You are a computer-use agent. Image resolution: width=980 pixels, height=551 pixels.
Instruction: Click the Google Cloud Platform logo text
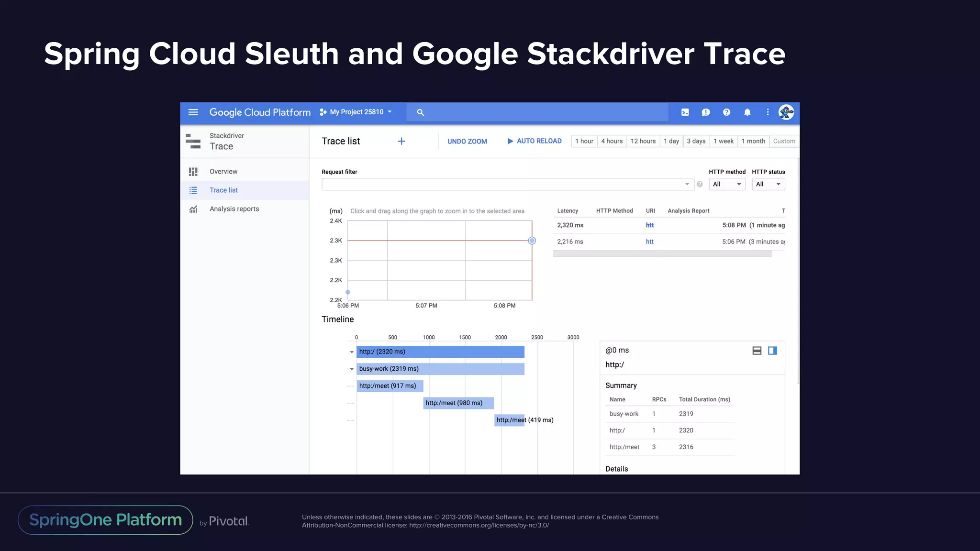(260, 112)
